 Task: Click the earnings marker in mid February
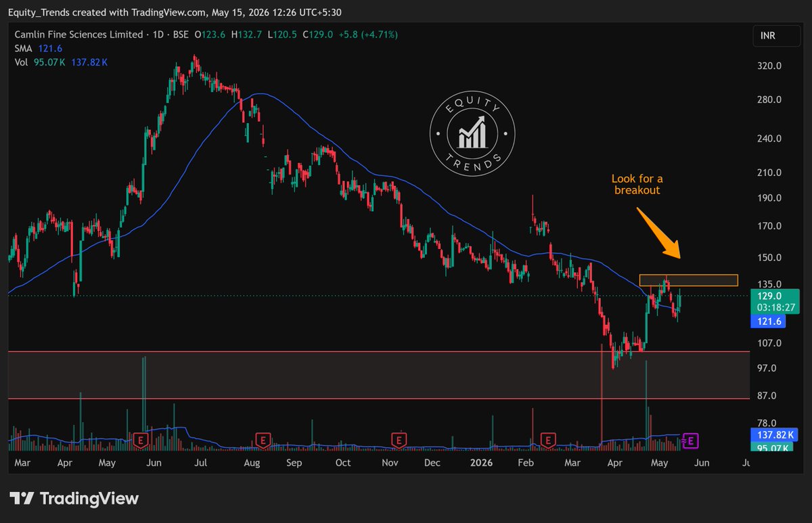click(549, 440)
